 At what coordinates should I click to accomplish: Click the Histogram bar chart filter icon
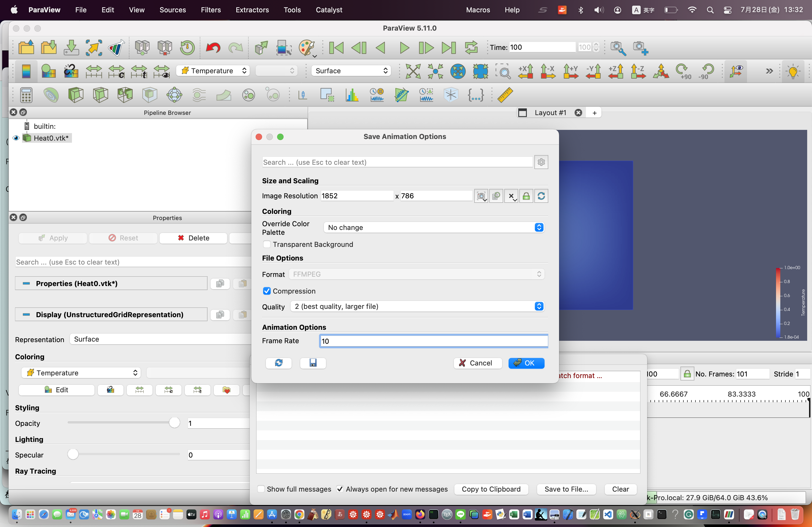(x=352, y=95)
